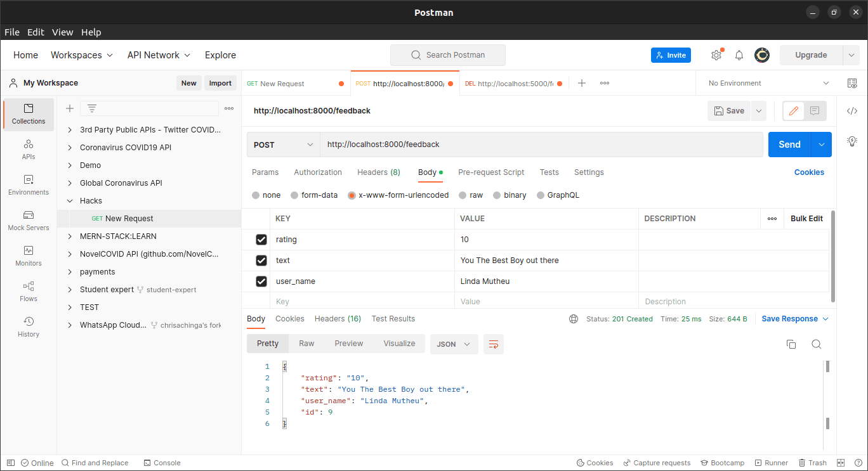Switch to the Pre-request Script tab
This screenshot has width=868, height=471.
pyautogui.click(x=491, y=172)
